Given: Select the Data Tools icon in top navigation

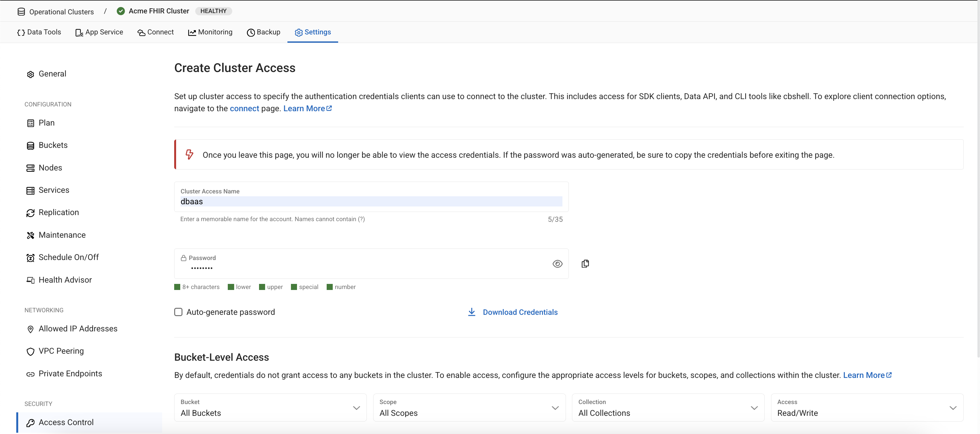Looking at the screenshot, I should [21, 32].
